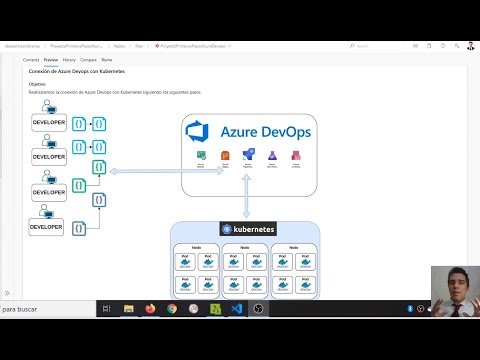Open the Help icon in header
This screenshot has width=480, height=360.
coord(443,46)
